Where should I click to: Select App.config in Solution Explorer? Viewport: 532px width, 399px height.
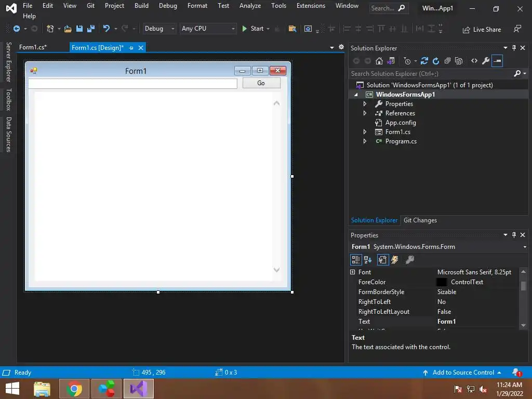pyautogui.click(x=401, y=123)
